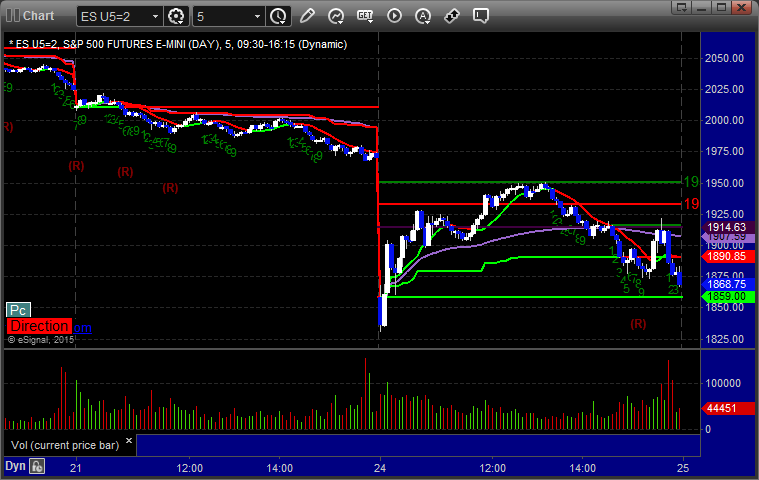Open the symbol settings gear menu

(176, 16)
